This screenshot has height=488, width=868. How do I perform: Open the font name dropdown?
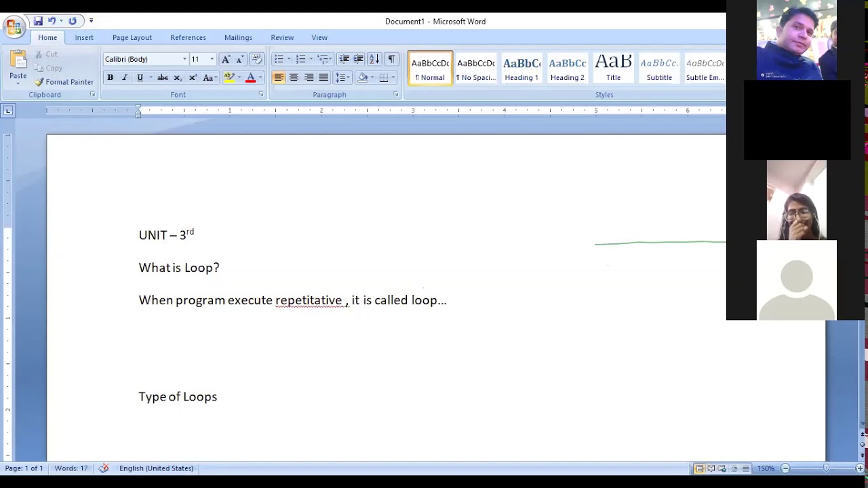point(184,59)
